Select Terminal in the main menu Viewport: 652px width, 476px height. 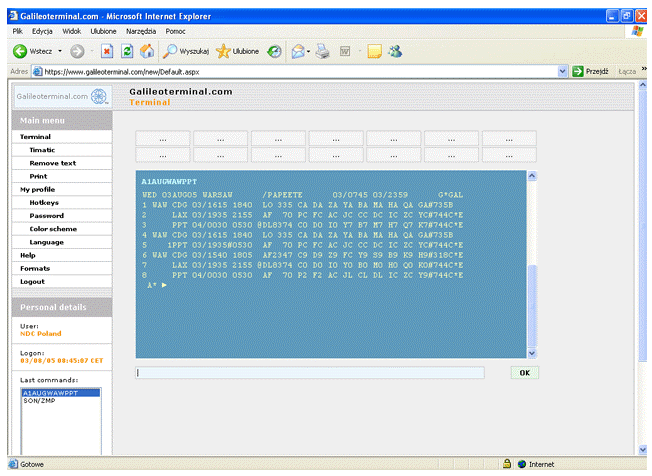62,137
